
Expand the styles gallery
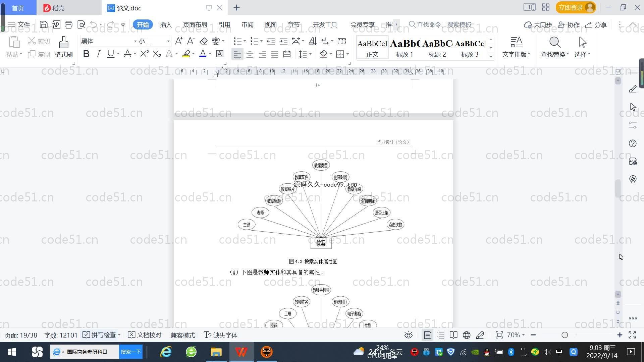[x=491, y=56]
